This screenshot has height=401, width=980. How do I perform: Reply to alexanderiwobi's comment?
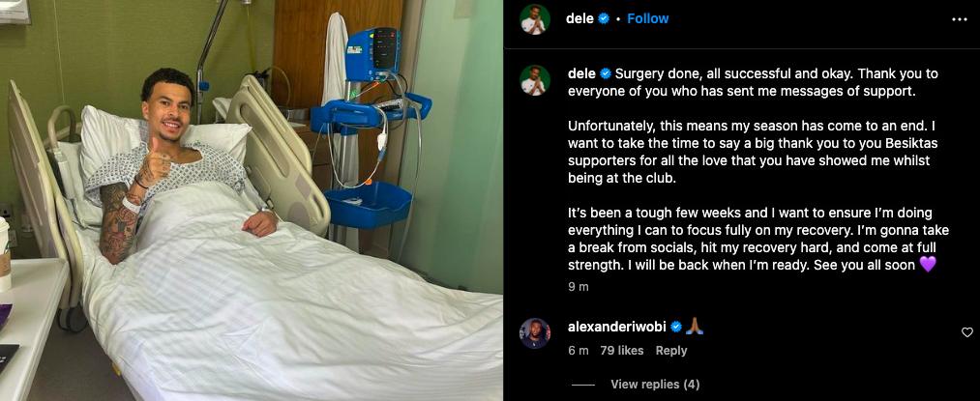point(671,351)
